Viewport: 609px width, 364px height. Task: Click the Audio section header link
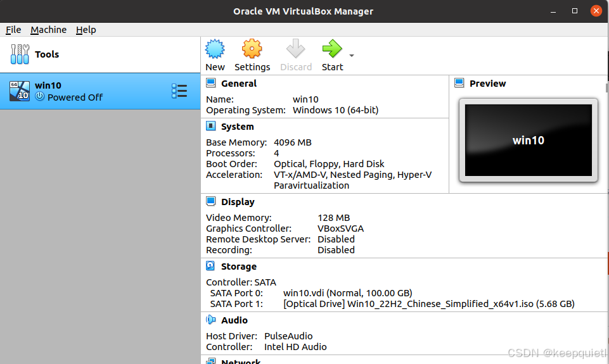pos(234,320)
